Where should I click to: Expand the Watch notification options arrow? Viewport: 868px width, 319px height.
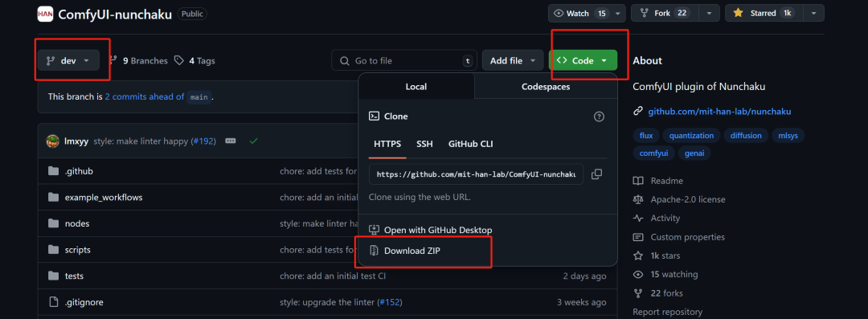(619, 14)
